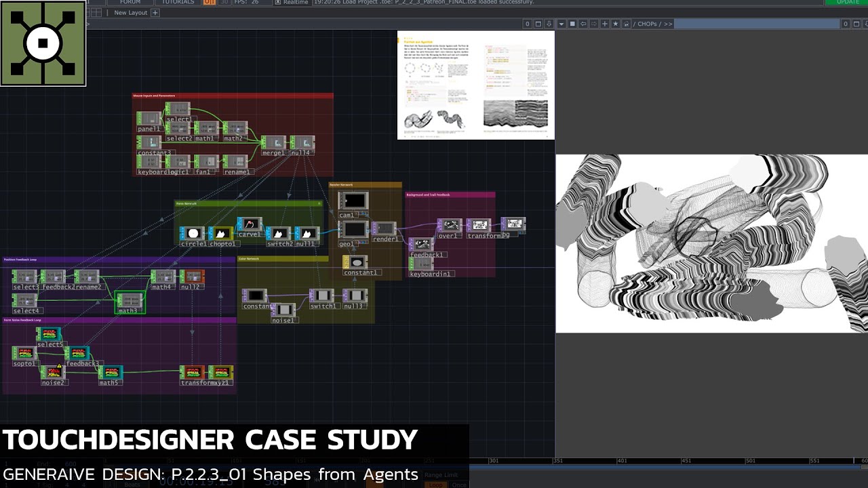Select the logic1 node

[x=178, y=162]
